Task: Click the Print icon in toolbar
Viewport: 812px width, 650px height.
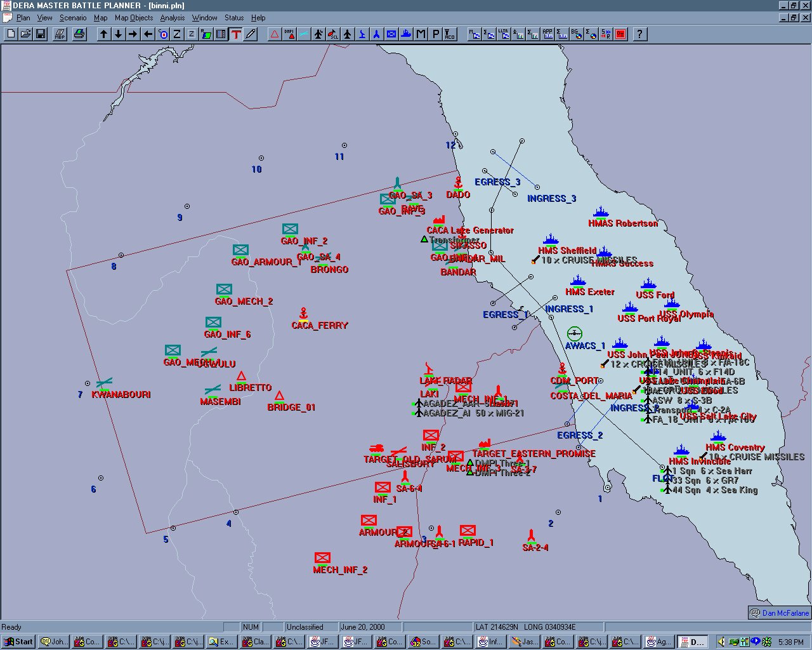Action: point(79,34)
